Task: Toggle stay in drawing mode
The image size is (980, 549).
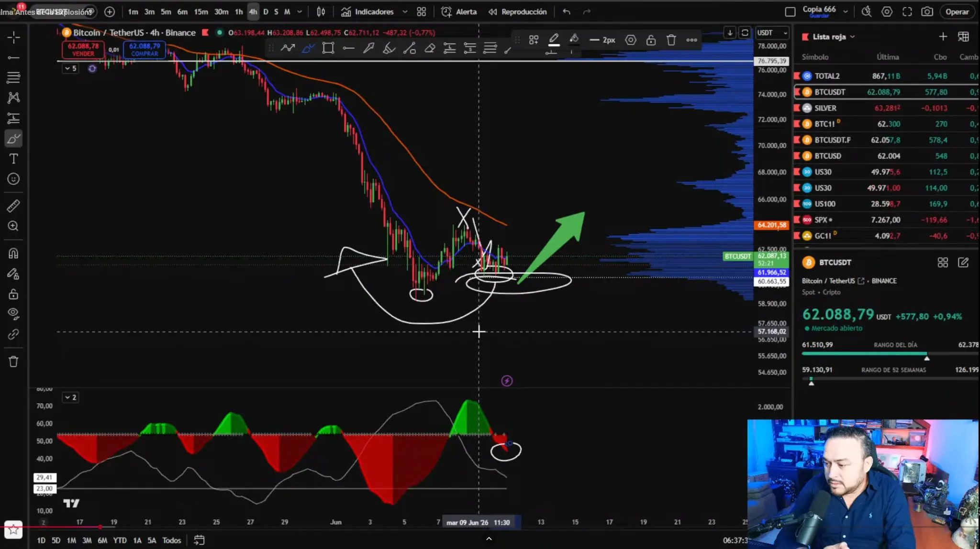Action: (x=13, y=274)
